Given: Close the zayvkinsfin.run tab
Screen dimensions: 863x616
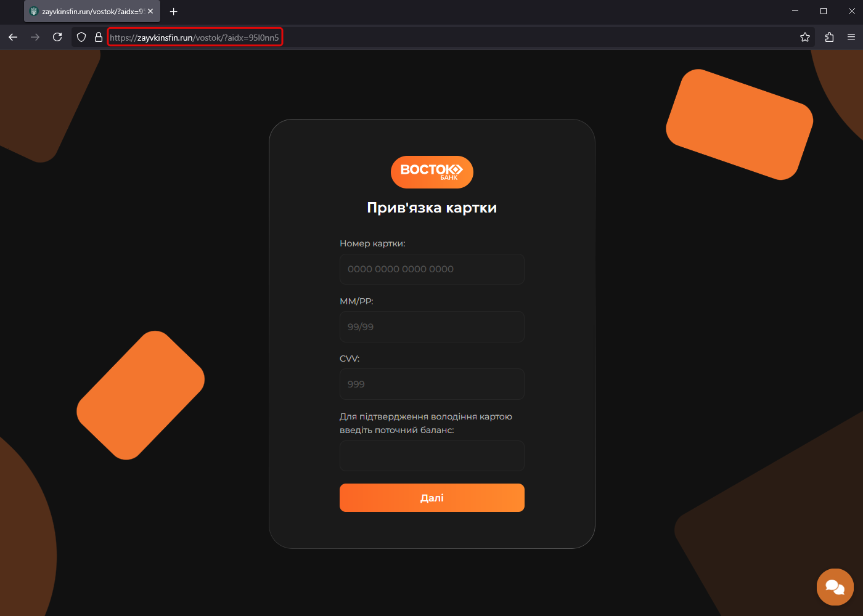Looking at the screenshot, I should [150, 11].
